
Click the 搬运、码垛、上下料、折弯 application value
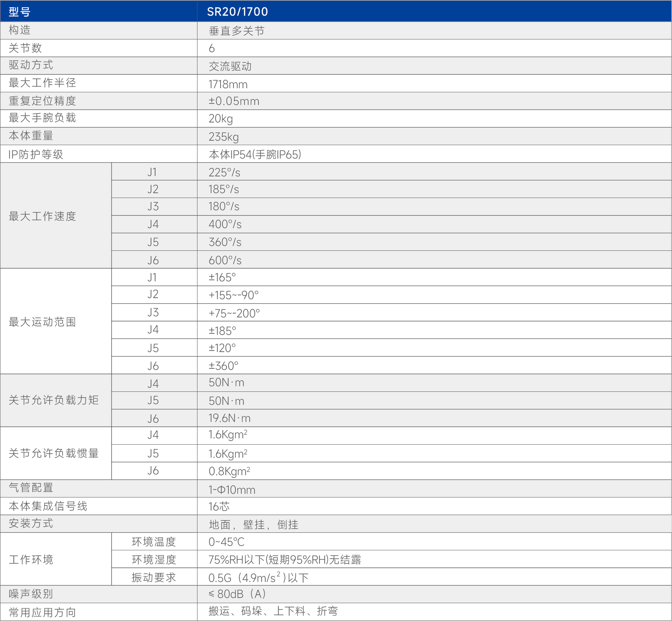point(273,611)
